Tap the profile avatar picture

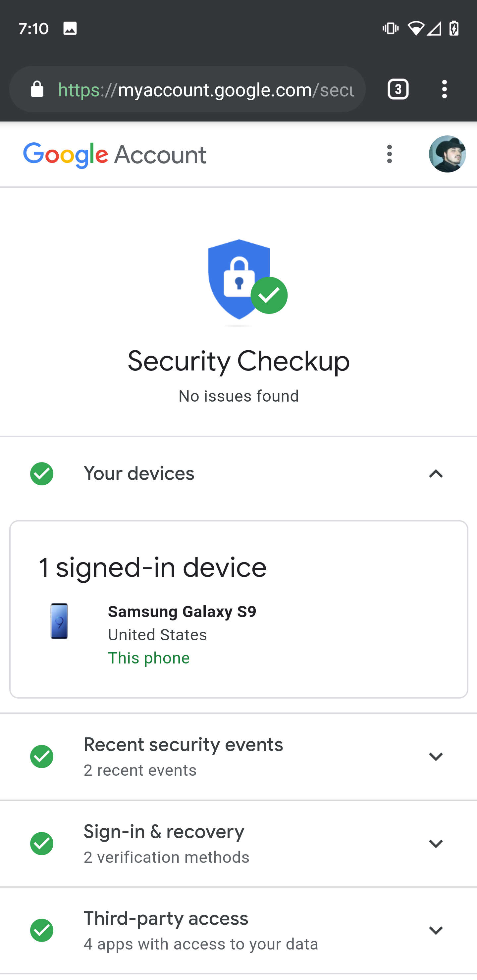(447, 154)
